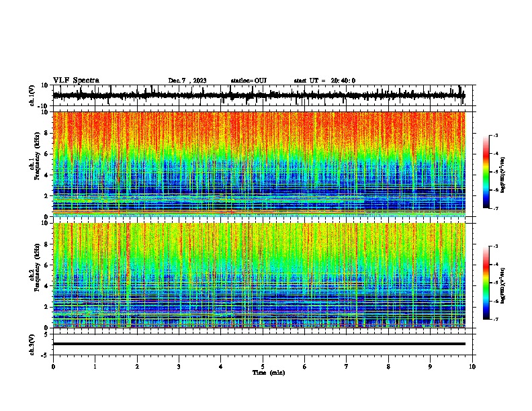532x411 pixels.
Task: Click time axis tick label 2
Action: pos(137,367)
